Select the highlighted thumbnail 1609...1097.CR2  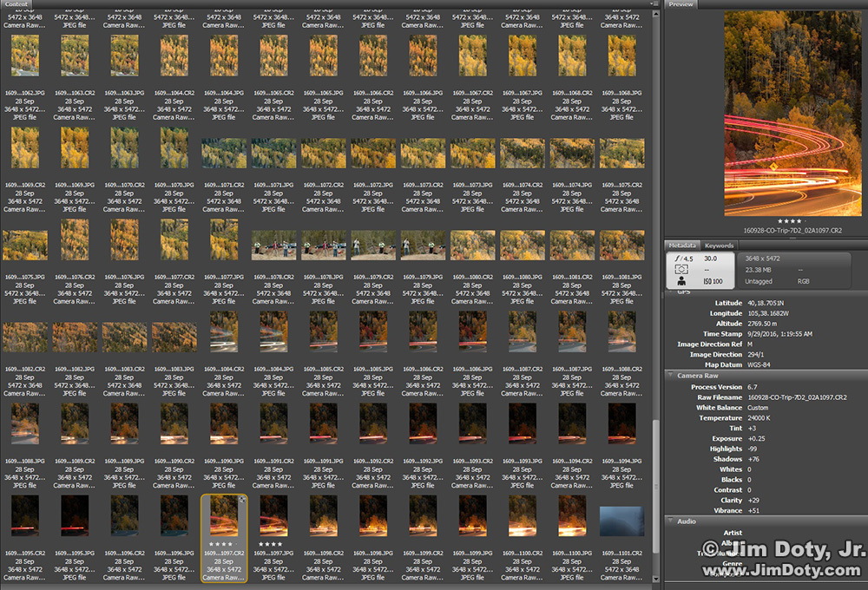pyautogui.click(x=224, y=516)
